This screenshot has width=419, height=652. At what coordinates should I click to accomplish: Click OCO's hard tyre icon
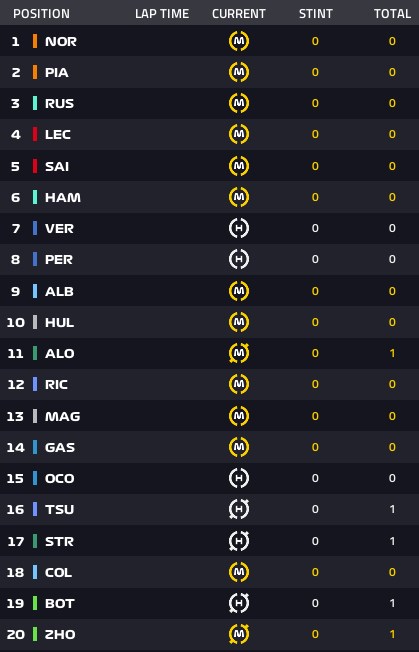click(239, 478)
